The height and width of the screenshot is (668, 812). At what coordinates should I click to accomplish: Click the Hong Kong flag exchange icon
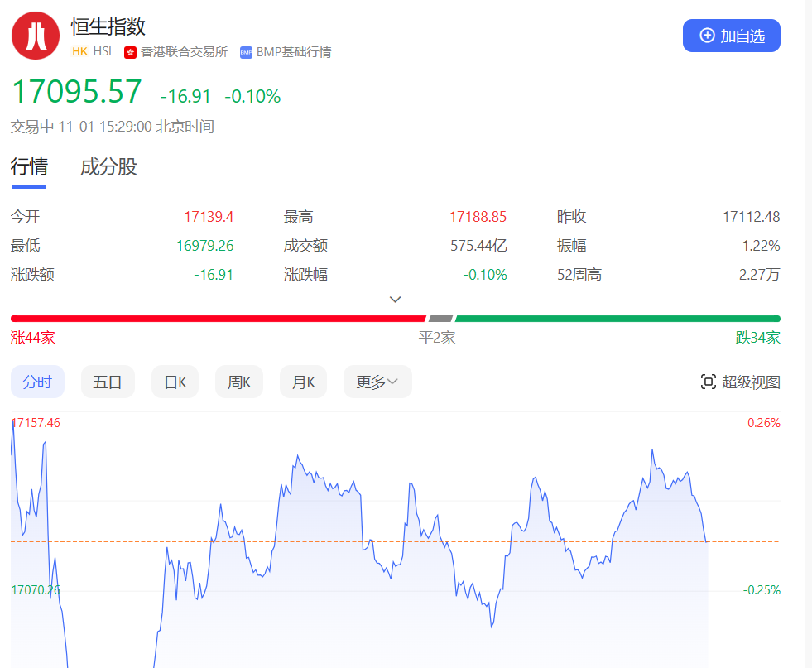point(130,52)
